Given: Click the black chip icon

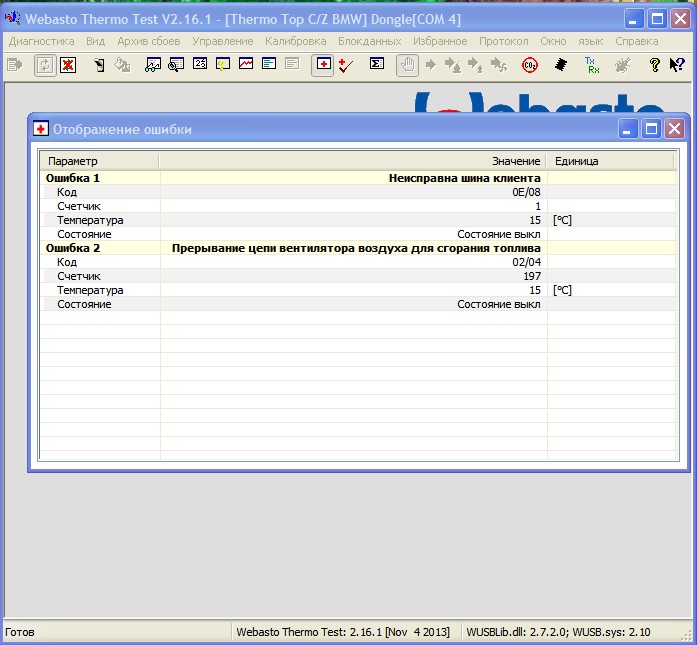Looking at the screenshot, I should click(x=561, y=65).
